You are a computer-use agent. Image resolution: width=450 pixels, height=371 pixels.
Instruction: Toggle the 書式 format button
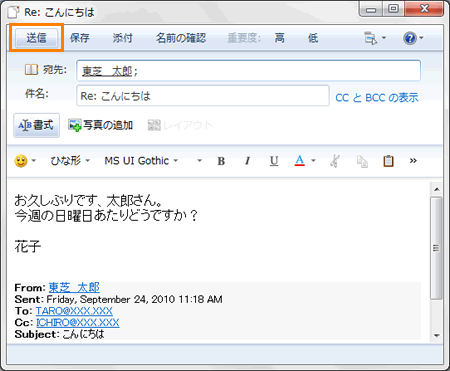[x=37, y=125]
